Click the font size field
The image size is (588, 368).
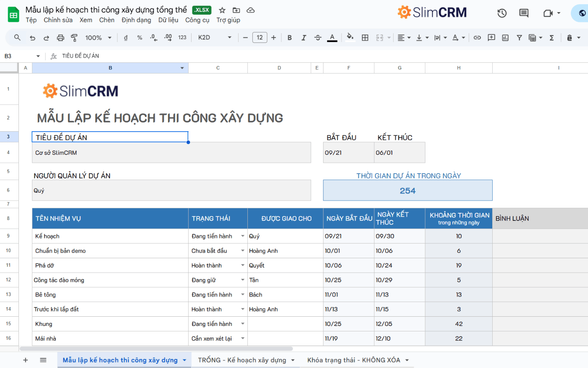tap(260, 38)
